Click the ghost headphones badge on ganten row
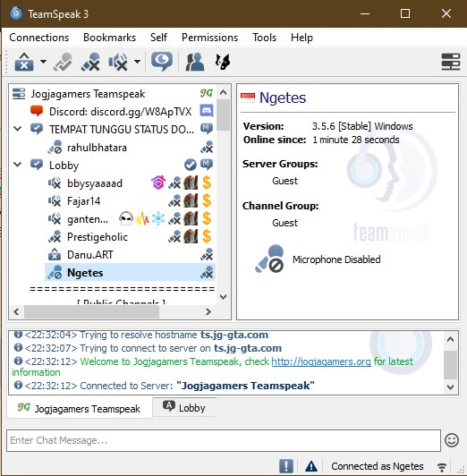 point(126,219)
